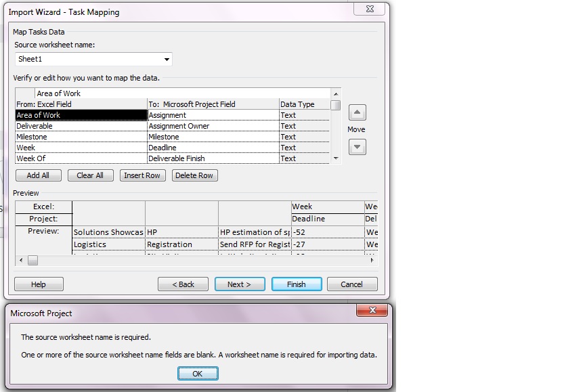585x392 pixels.
Task: Click the Send RFP for Regist preview cell
Action: pyautogui.click(x=255, y=244)
